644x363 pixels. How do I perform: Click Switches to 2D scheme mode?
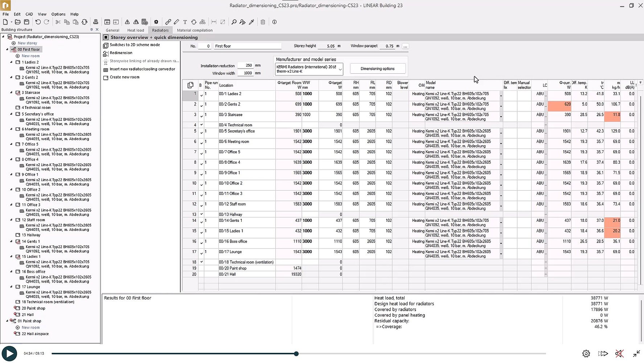[135, 45]
